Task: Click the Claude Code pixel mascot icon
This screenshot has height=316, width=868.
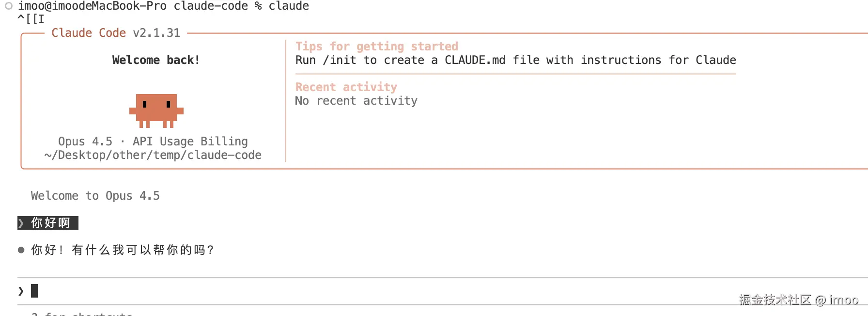Action: click(x=156, y=111)
